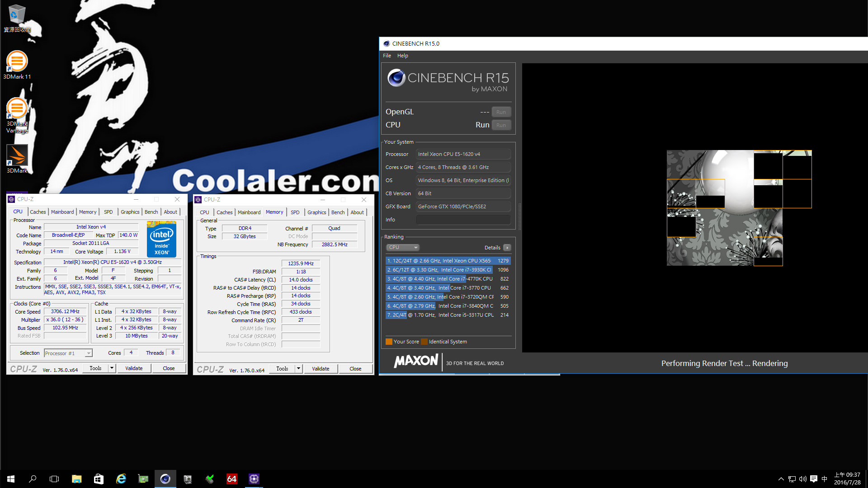Click the MAXON logo

pyautogui.click(x=416, y=361)
